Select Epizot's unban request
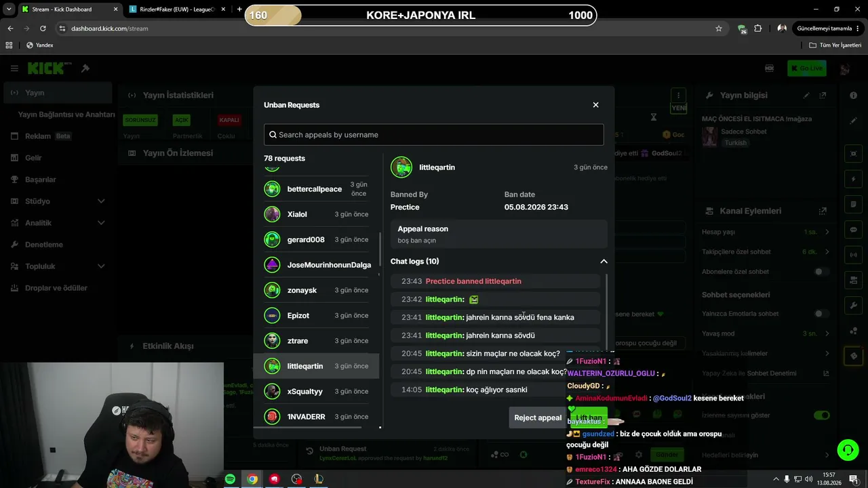The width and height of the screenshot is (868, 488). point(316,316)
